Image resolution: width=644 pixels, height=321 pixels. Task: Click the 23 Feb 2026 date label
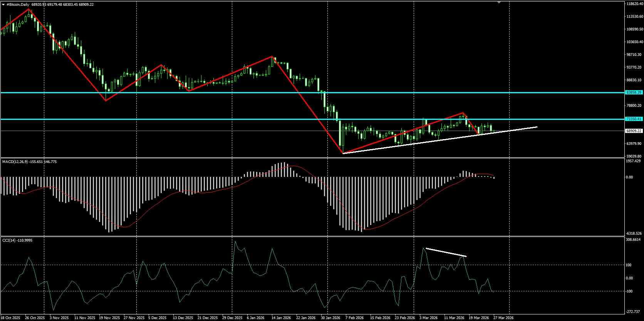tap(404, 318)
